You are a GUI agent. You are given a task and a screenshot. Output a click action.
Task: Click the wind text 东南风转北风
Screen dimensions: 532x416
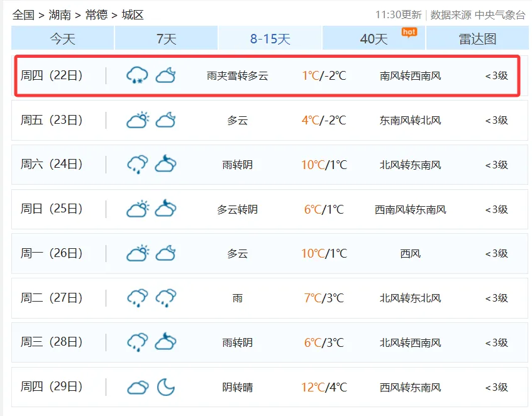410,121
